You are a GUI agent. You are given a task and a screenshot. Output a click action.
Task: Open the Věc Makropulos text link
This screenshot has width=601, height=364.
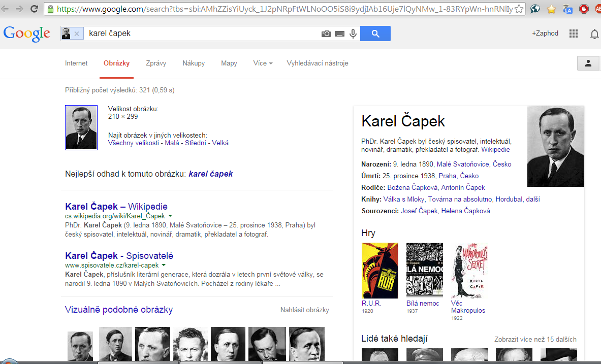coord(468,307)
